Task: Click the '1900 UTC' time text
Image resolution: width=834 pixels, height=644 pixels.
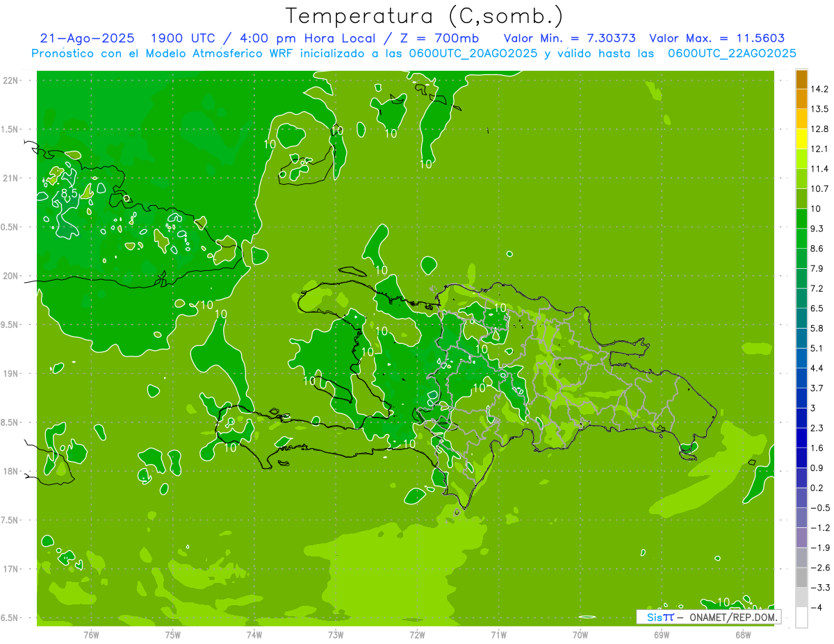Action: [182, 38]
